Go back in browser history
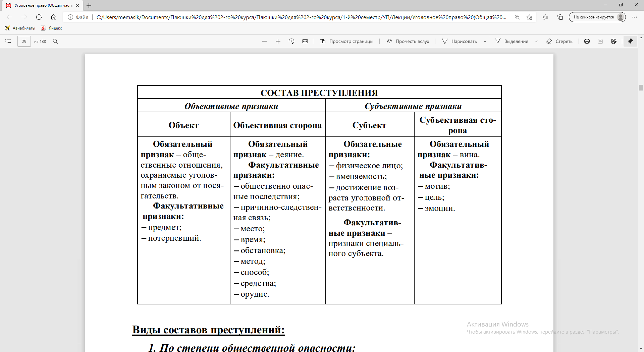The height and width of the screenshot is (352, 644). pyautogui.click(x=9, y=17)
